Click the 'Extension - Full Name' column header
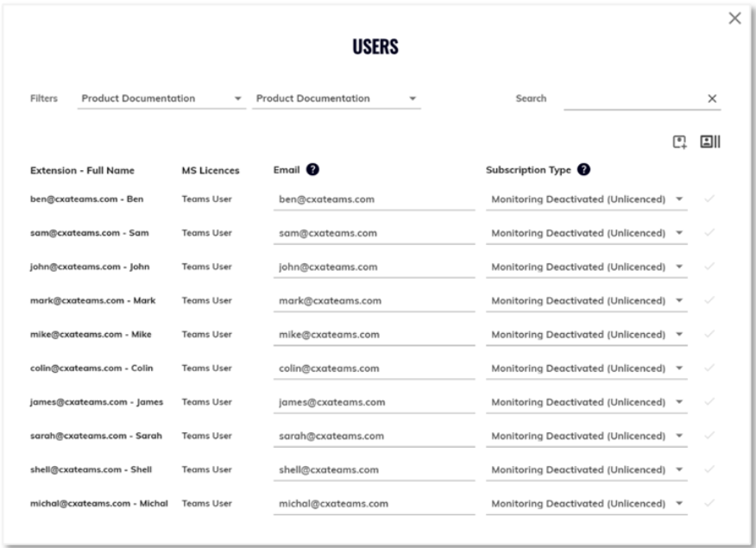756x548 pixels. pyautogui.click(x=83, y=170)
